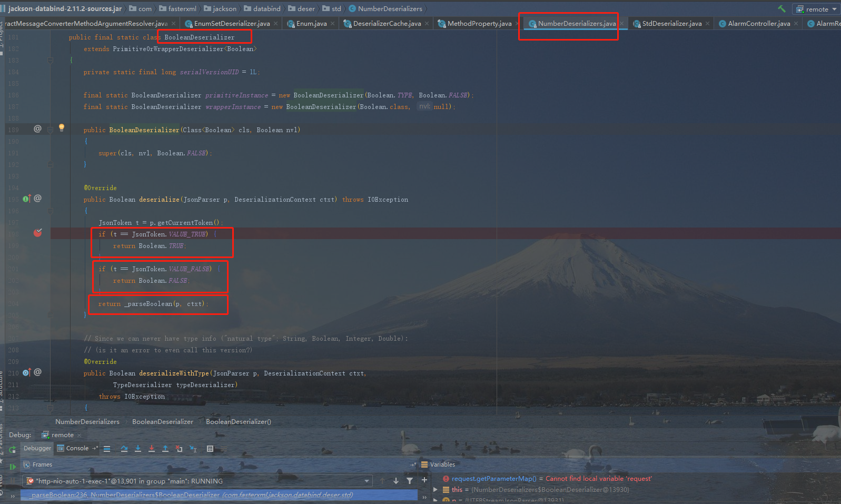The width and height of the screenshot is (841, 504).
Task: Drop the current frame
Action: 179,449
